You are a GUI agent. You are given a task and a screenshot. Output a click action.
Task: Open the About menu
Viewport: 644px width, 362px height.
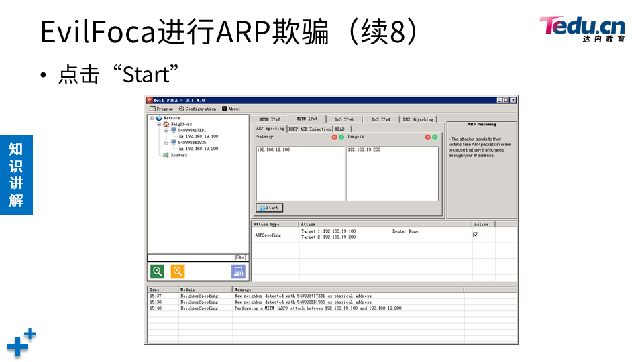[x=231, y=109]
